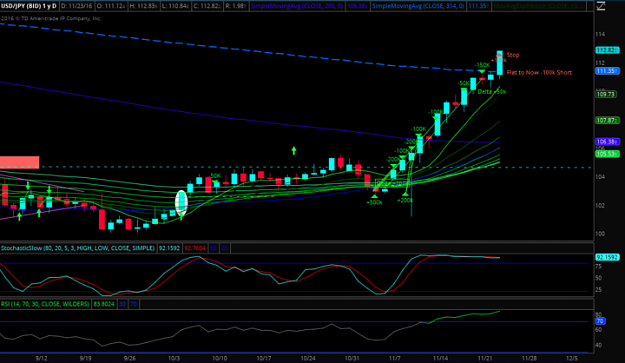The image size is (625, 363).
Task: Click the 111.35 price bubble on right axis
Action: (x=607, y=71)
